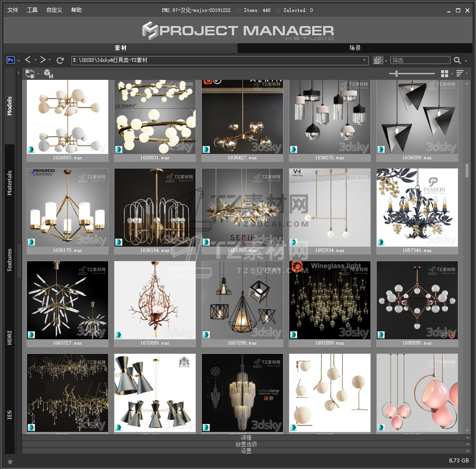Select the 1636194.max thumbnail
The width and height of the screenshot is (476, 469).
[155, 207]
